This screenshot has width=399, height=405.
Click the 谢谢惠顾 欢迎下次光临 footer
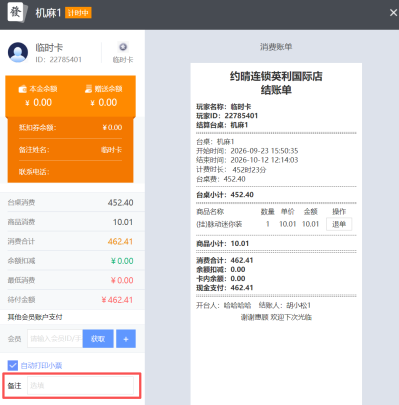pyautogui.click(x=276, y=317)
